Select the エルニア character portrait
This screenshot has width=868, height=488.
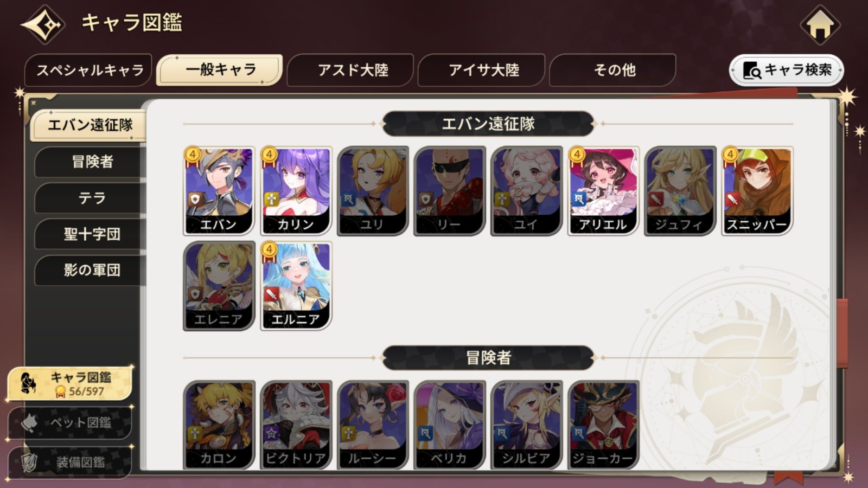point(296,285)
